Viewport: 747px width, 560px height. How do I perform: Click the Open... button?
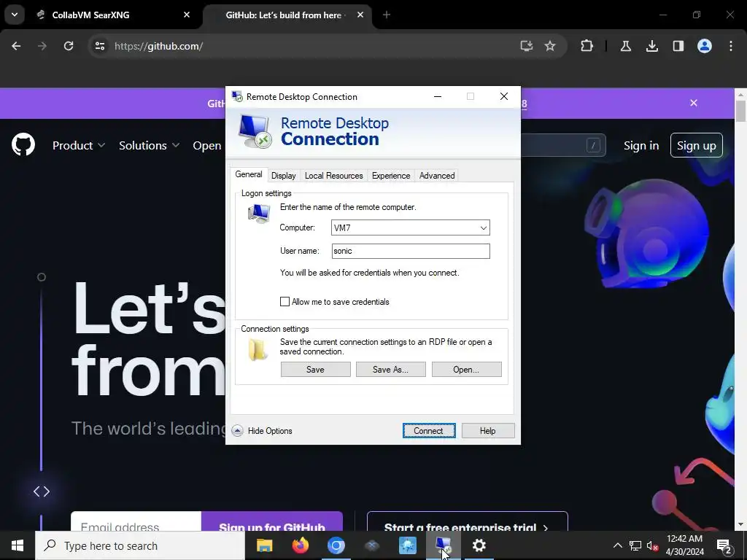(x=466, y=369)
